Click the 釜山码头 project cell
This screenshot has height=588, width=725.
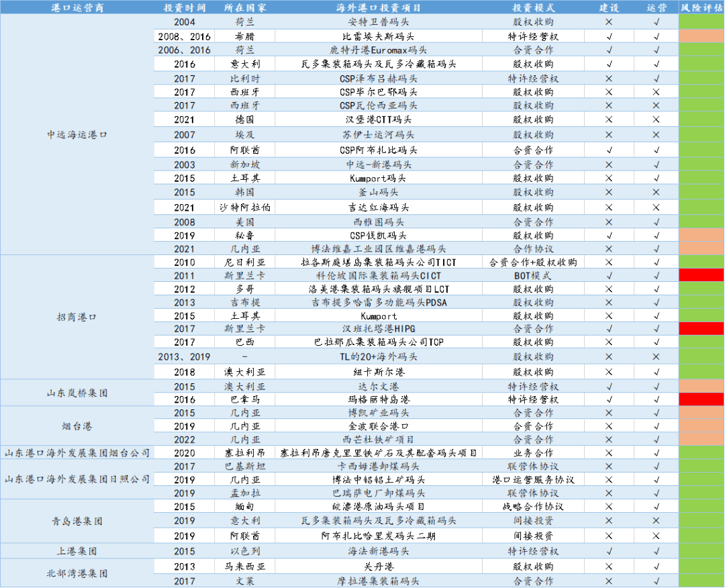pyautogui.click(x=379, y=192)
